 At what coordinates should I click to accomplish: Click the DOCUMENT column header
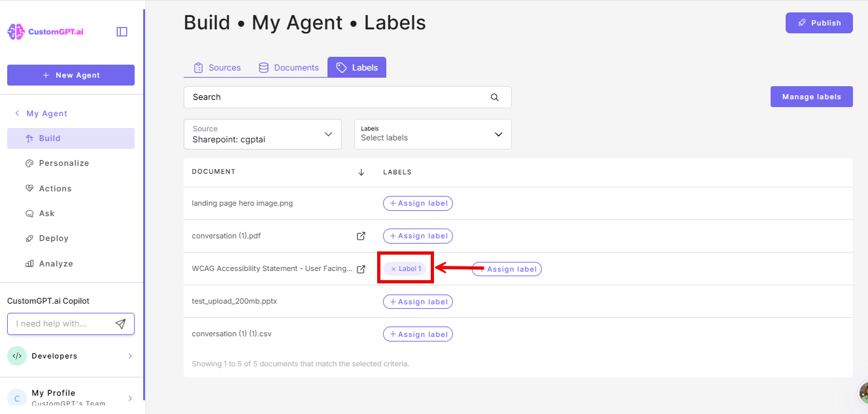[214, 172]
